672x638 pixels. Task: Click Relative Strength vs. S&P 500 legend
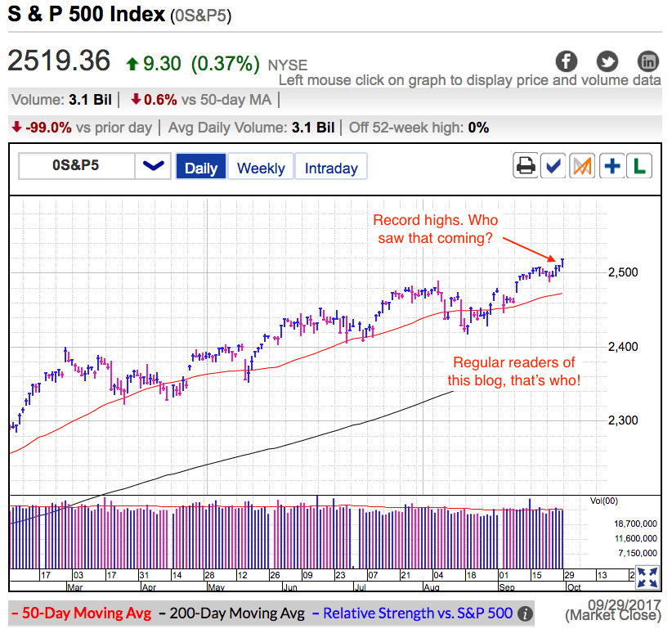point(412,613)
